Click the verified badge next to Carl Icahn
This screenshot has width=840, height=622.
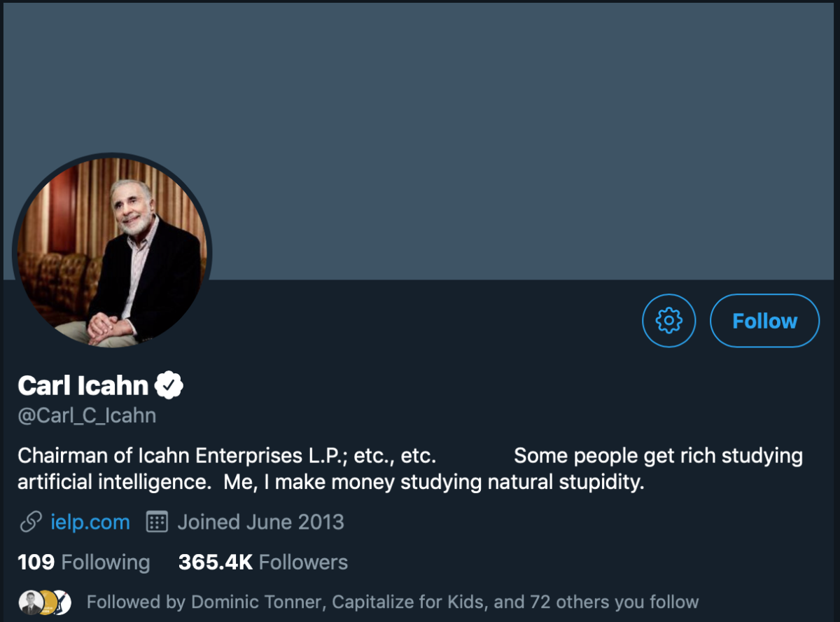tap(169, 385)
